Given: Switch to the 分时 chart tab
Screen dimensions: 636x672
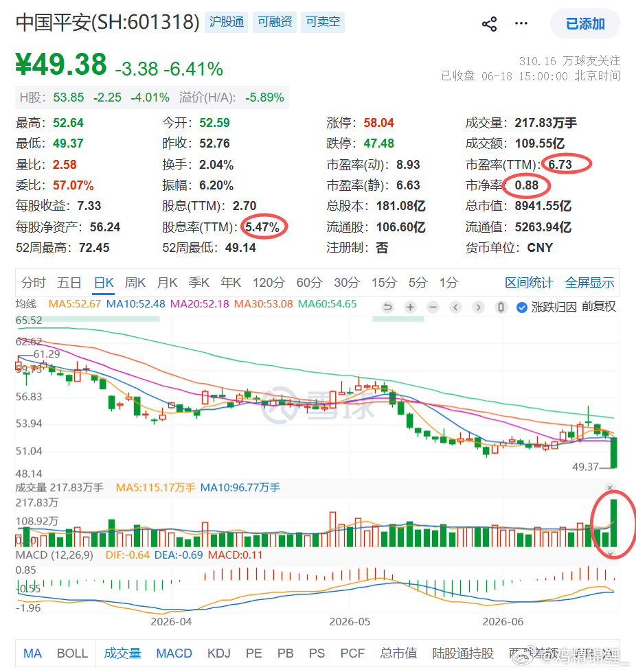Looking at the screenshot, I should coord(34,283).
